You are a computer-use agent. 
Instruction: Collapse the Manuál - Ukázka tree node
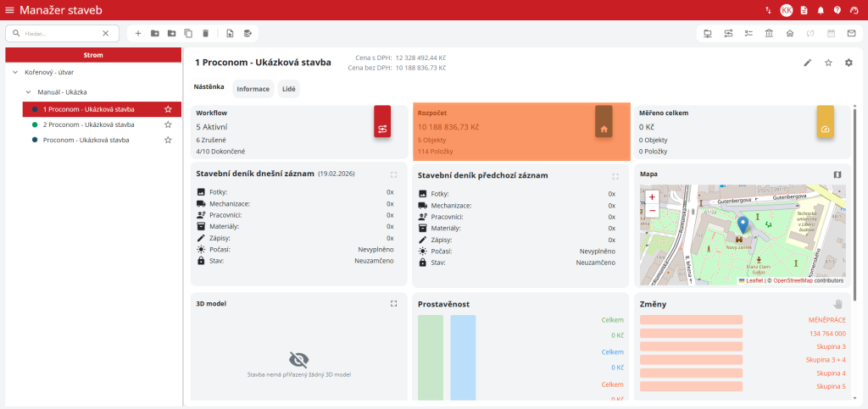[28, 91]
